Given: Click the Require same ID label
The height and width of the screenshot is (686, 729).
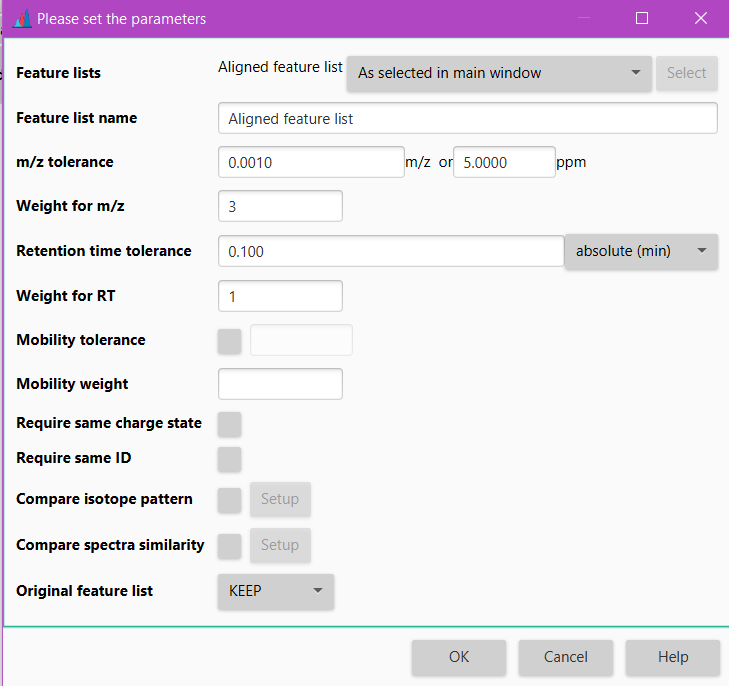Looking at the screenshot, I should pos(73,458).
